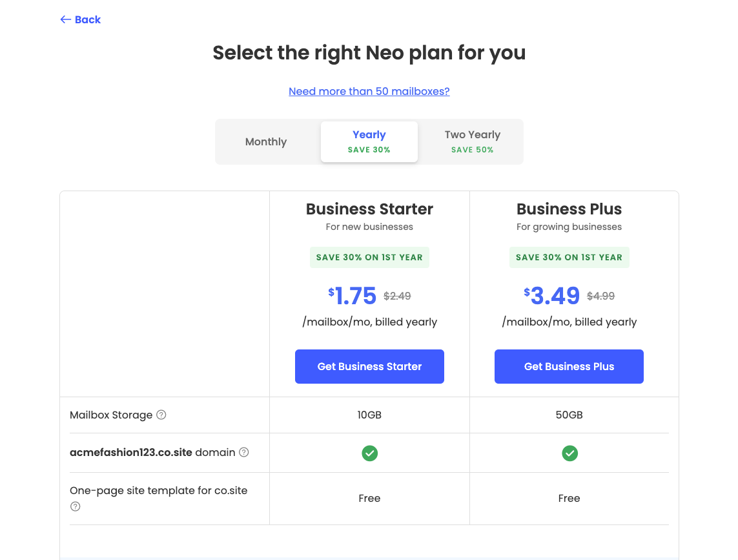Image resolution: width=738 pixels, height=560 pixels.
Task: Click the crossed-out $4.99 price
Action: coord(600,296)
